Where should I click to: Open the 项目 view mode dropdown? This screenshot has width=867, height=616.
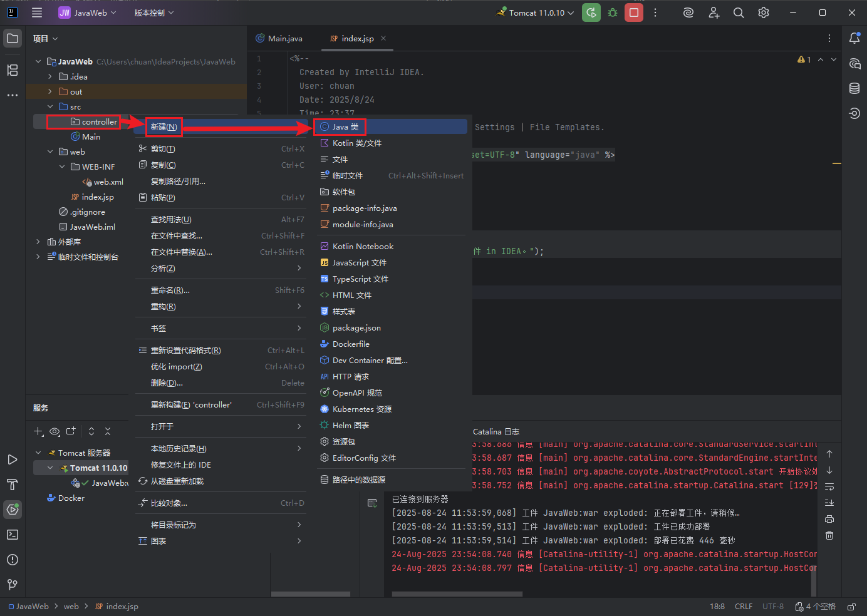(x=46, y=38)
